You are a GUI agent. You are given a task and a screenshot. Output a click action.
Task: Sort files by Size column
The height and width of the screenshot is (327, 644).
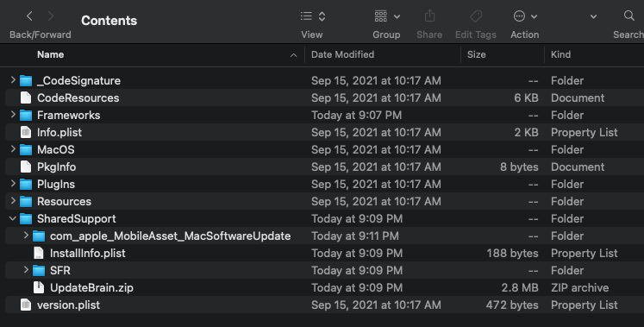tap(477, 54)
